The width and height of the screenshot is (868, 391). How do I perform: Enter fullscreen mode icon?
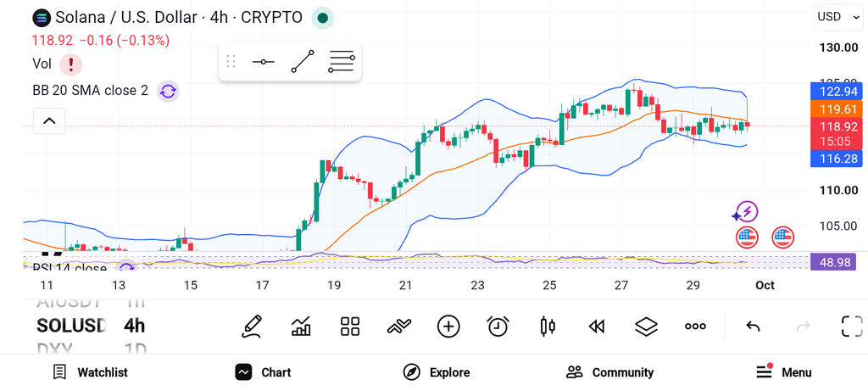pos(852,327)
